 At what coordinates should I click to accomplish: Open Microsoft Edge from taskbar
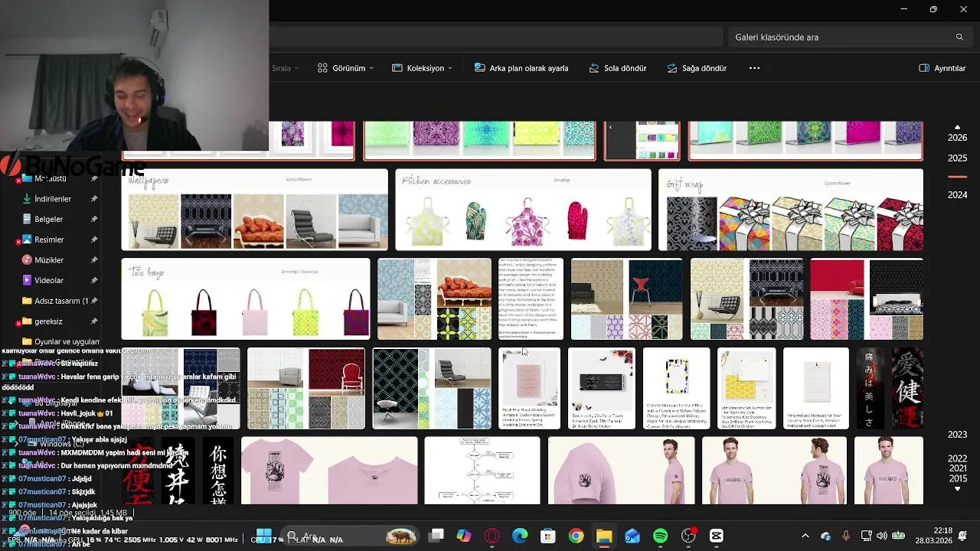520,536
